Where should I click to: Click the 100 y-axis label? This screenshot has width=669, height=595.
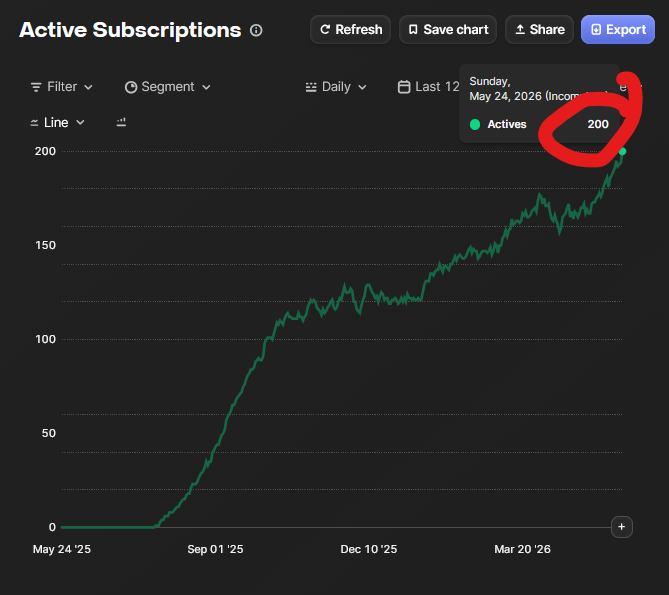coord(45,339)
